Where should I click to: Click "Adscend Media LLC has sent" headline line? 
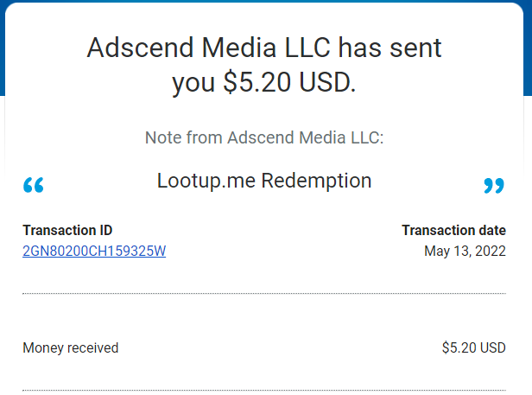tap(264, 48)
